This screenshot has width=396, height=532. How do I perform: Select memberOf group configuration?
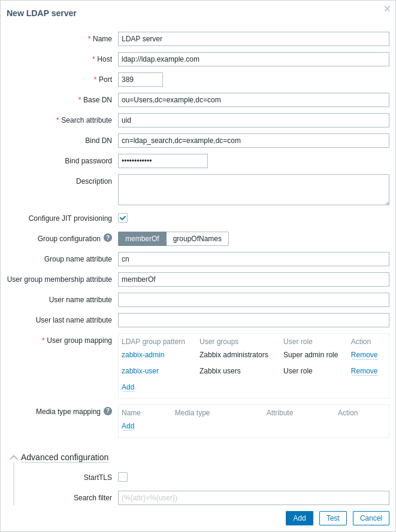pos(143,239)
